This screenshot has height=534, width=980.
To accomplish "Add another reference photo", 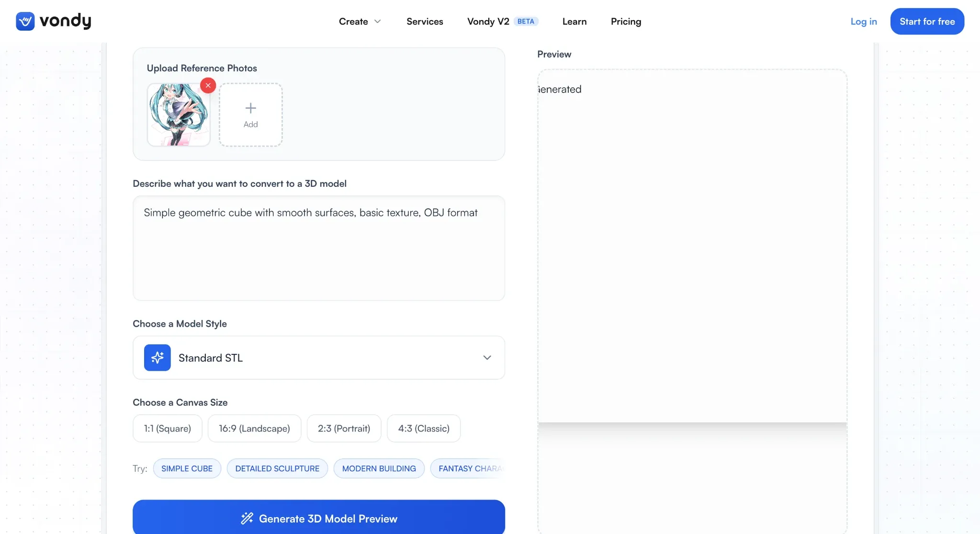I will click(250, 115).
